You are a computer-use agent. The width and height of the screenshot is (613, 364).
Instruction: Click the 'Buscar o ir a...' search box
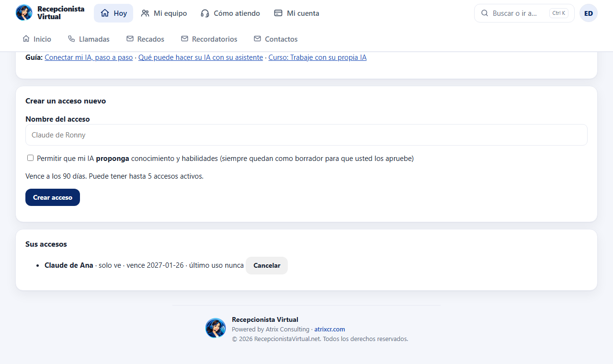point(524,13)
